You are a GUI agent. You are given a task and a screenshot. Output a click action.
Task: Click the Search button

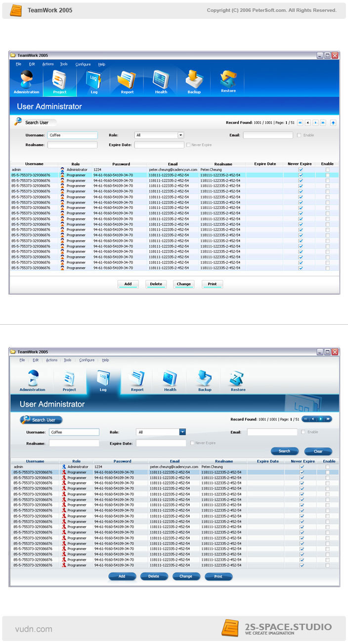(285, 451)
